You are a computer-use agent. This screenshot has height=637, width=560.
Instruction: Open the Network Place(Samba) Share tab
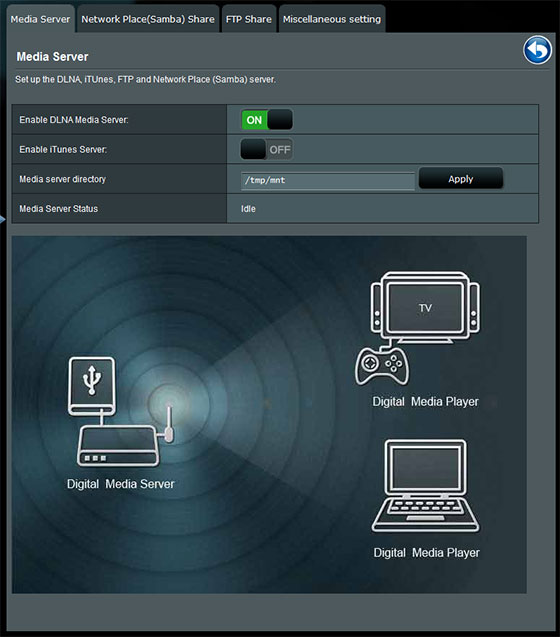(148, 19)
